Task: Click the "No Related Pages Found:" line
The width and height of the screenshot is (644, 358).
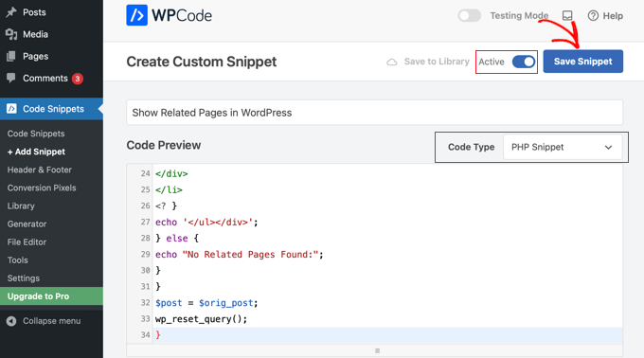Action: click(x=239, y=255)
